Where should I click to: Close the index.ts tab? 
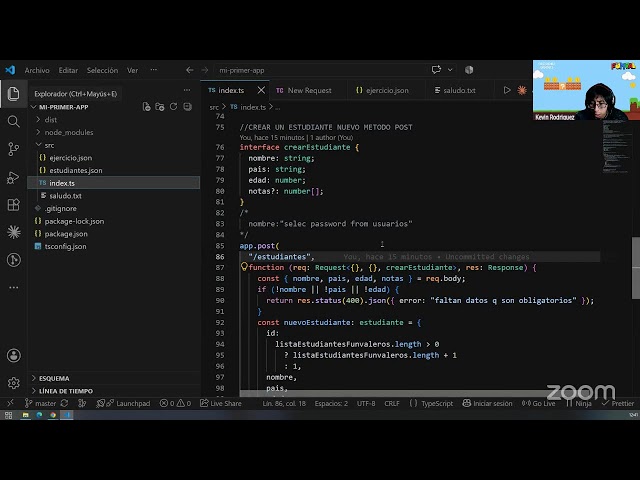pyautogui.click(x=261, y=90)
